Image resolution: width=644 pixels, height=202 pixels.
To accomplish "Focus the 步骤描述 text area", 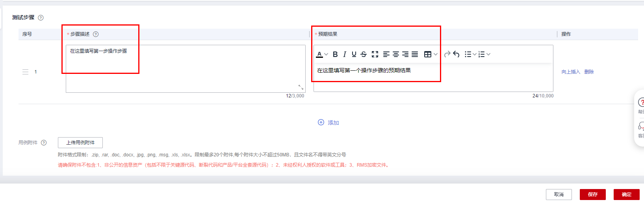I will pyautogui.click(x=186, y=69).
